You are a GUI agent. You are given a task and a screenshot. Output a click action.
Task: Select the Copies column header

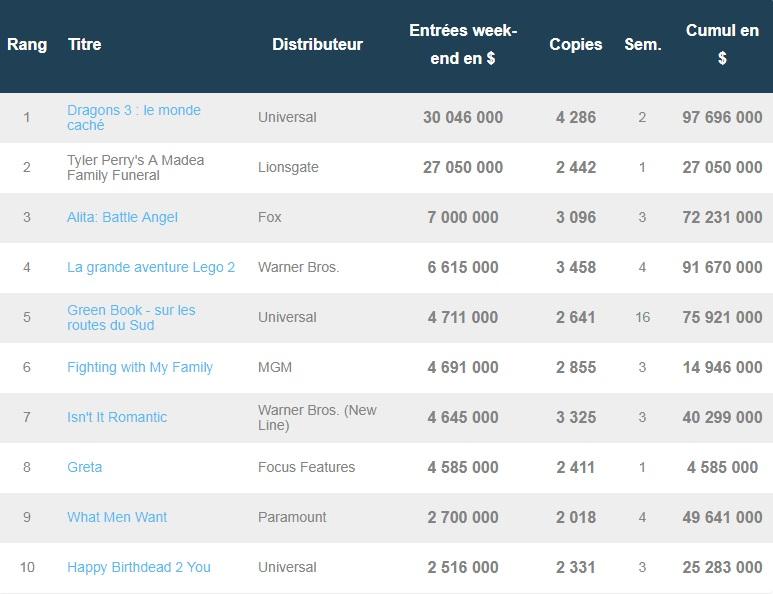pos(575,44)
